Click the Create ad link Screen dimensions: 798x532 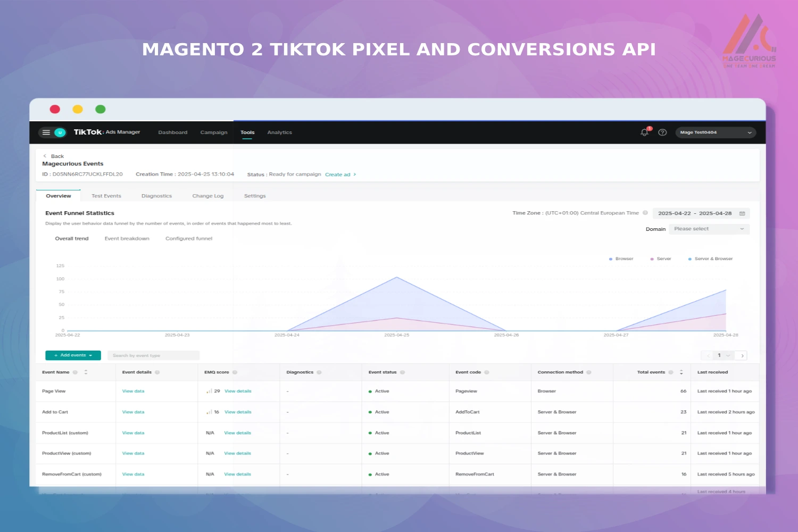click(x=338, y=174)
